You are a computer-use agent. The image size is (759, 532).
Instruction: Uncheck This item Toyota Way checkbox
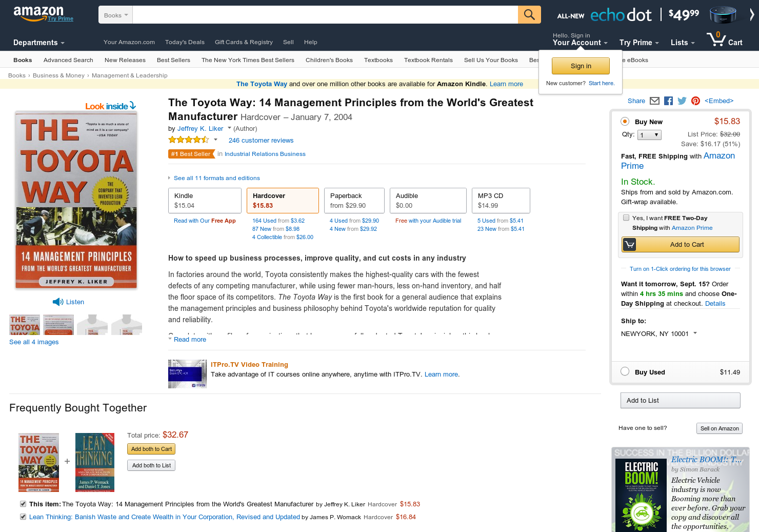coord(23,504)
